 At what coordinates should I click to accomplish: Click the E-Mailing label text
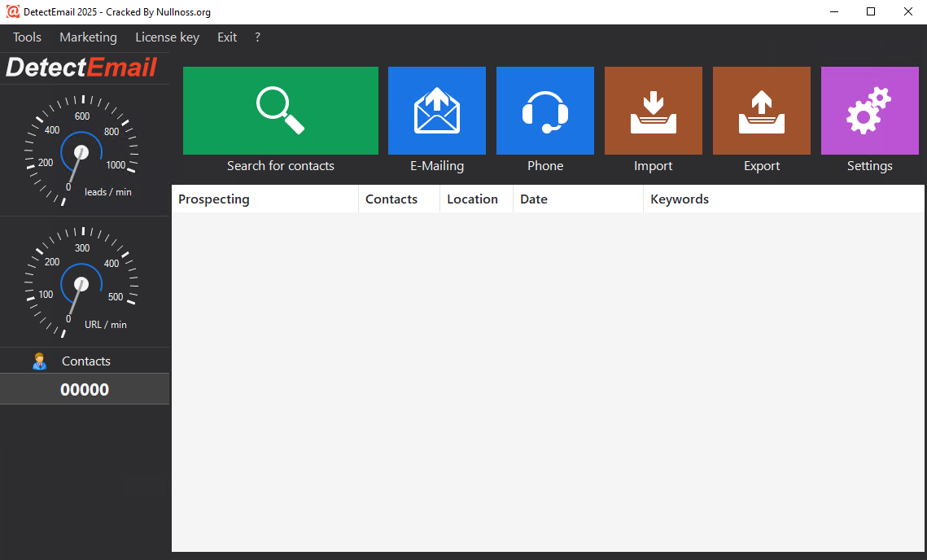point(437,166)
